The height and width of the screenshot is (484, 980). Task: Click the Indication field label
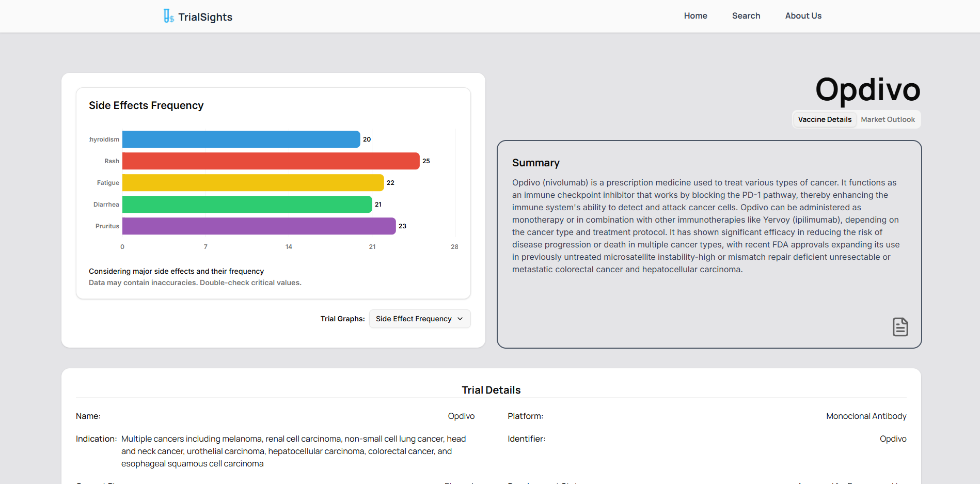[x=96, y=439]
